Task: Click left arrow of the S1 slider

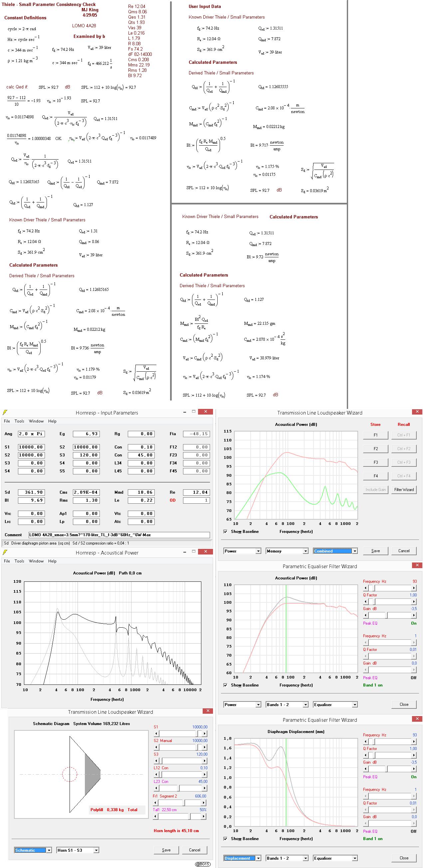Action: pos(156,734)
